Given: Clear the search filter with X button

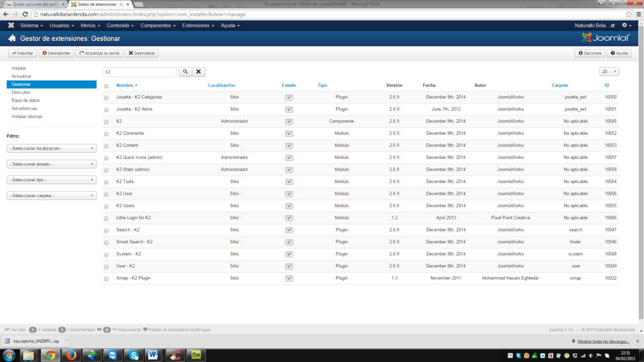Looking at the screenshot, I should pyautogui.click(x=198, y=72).
